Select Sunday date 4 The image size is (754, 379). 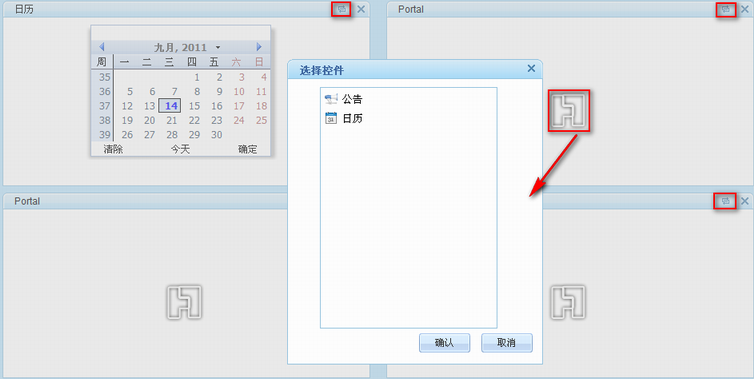[x=264, y=77]
